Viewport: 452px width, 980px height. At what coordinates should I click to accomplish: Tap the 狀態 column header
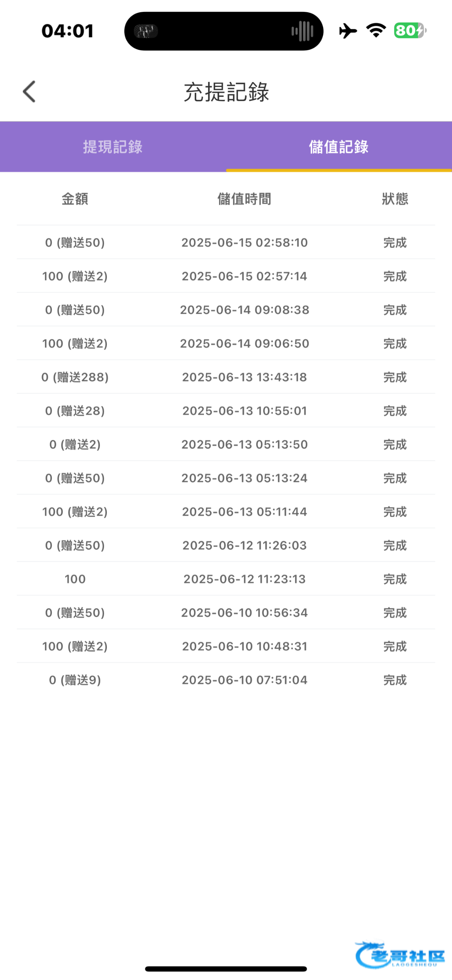pyautogui.click(x=395, y=199)
